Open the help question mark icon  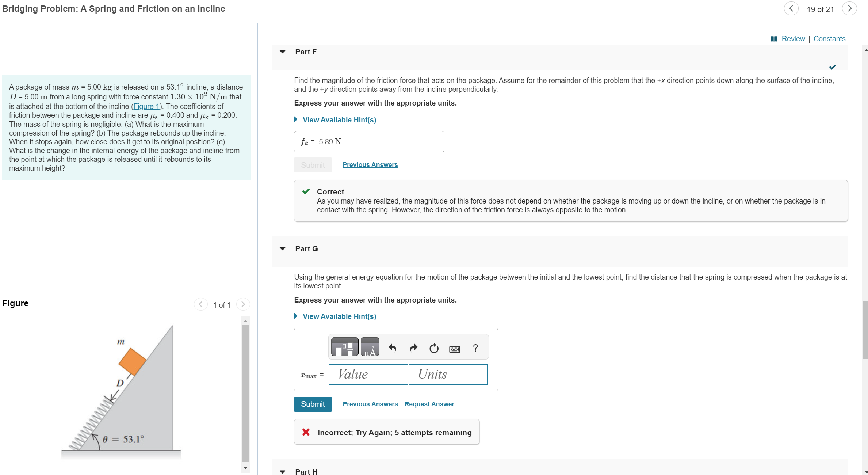(475, 348)
